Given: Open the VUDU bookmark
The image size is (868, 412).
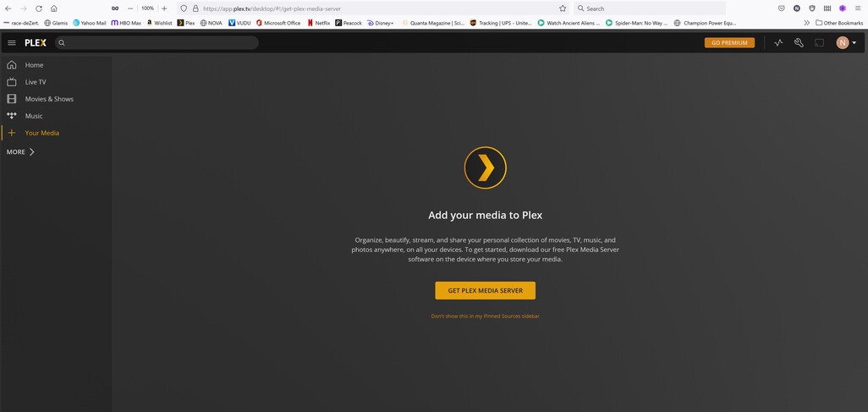Looking at the screenshot, I should click(239, 23).
